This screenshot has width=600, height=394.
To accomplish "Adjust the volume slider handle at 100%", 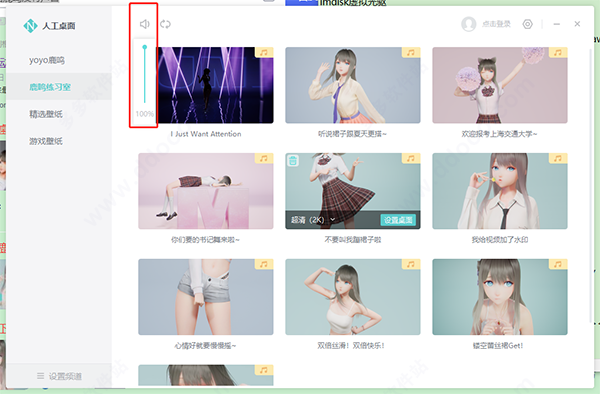I will click(x=145, y=47).
